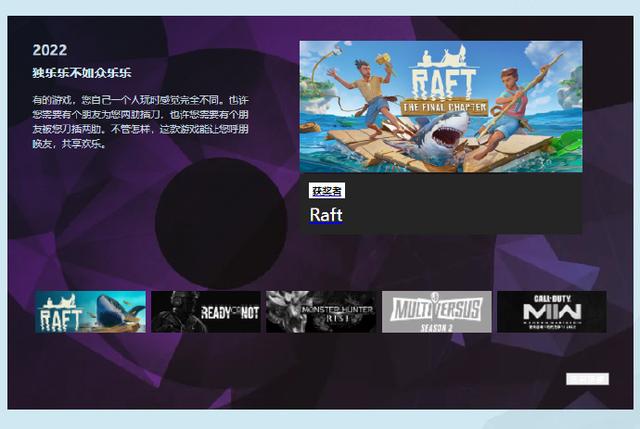The height and width of the screenshot is (429, 640).
Task: Select the 独乐乐不如众乐乐 category title
Action: (x=82, y=73)
